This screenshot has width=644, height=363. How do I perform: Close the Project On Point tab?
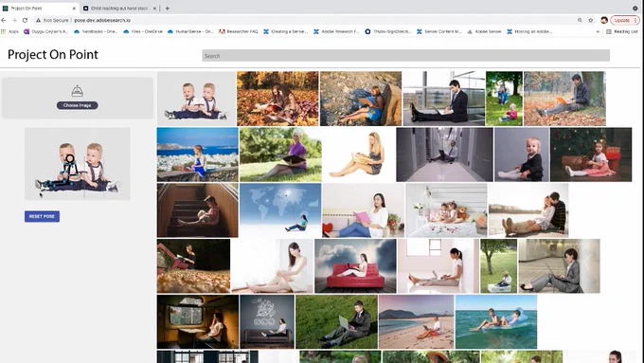tap(74, 9)
